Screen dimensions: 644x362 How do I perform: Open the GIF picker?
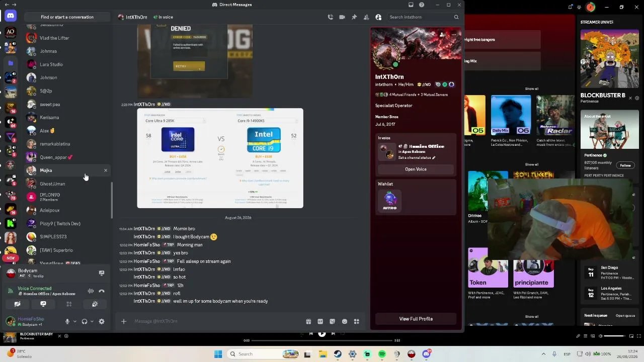pyautogui.click(x=320, y=321)
